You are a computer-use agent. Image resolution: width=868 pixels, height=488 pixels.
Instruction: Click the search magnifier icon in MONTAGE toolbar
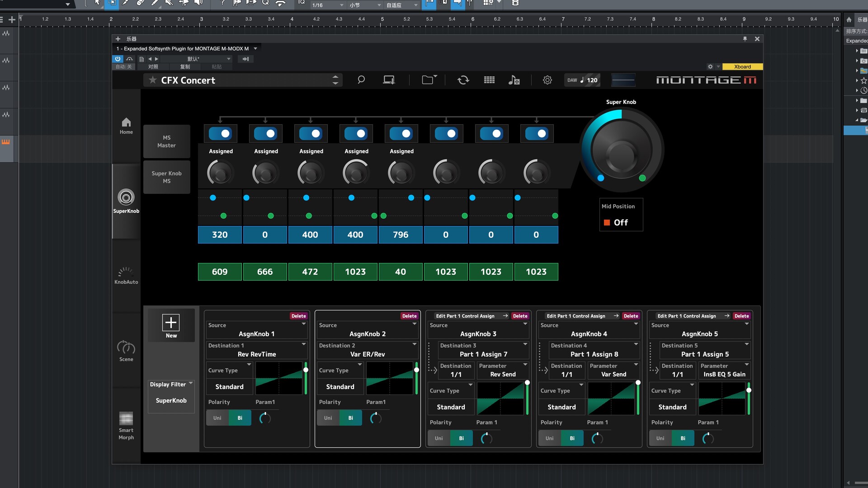pos(361,80)
